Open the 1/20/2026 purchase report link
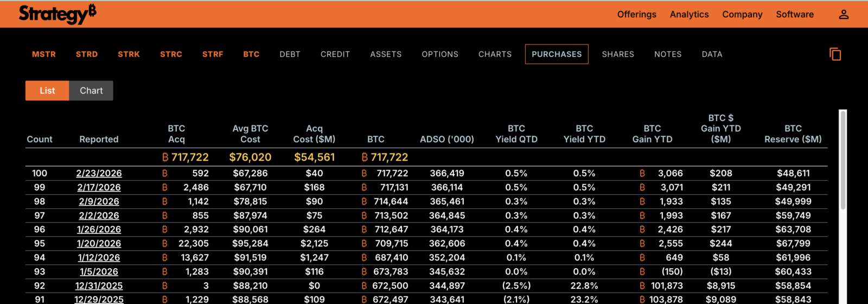Image resolution: width=868 pixels, height=304 pixels. [99, 243]
